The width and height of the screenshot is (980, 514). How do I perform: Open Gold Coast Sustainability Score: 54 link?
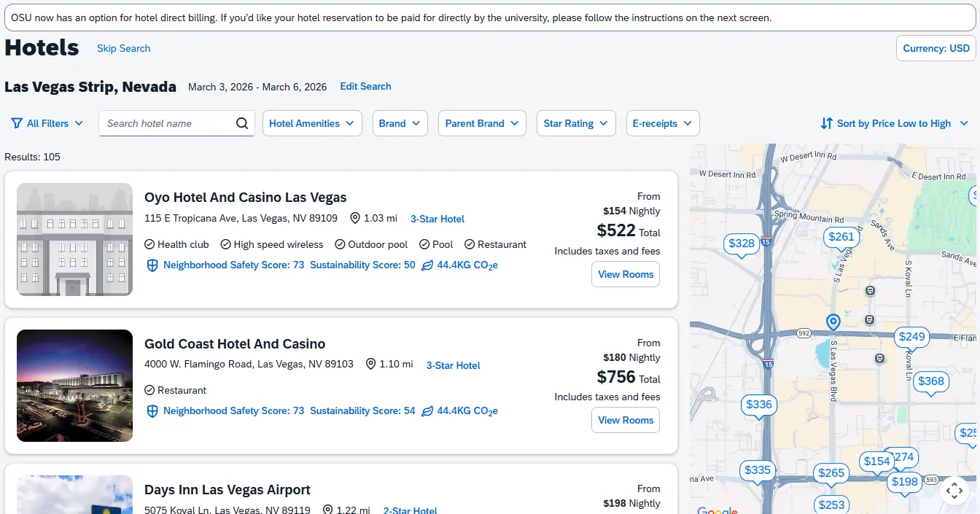pyautogui.click(x=362, y=411)
